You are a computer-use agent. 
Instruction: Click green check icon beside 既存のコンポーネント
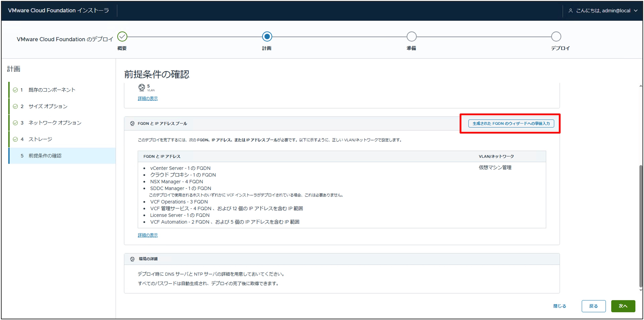(15, 90)
